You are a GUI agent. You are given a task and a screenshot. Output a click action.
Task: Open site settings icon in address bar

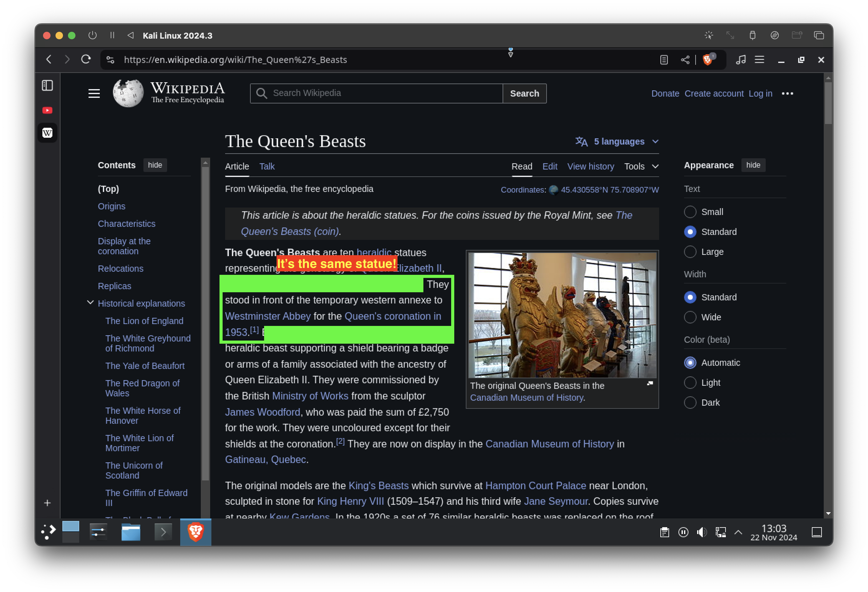click(x=110, y=60)
